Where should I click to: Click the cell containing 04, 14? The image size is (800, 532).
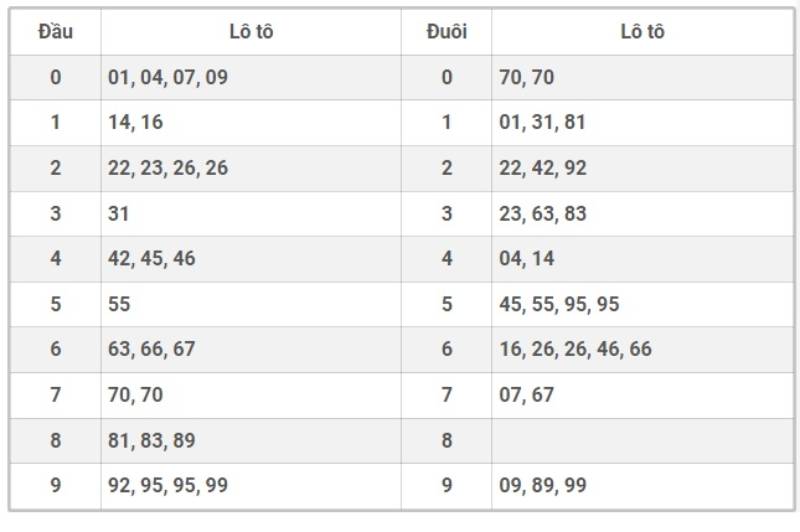527,258
